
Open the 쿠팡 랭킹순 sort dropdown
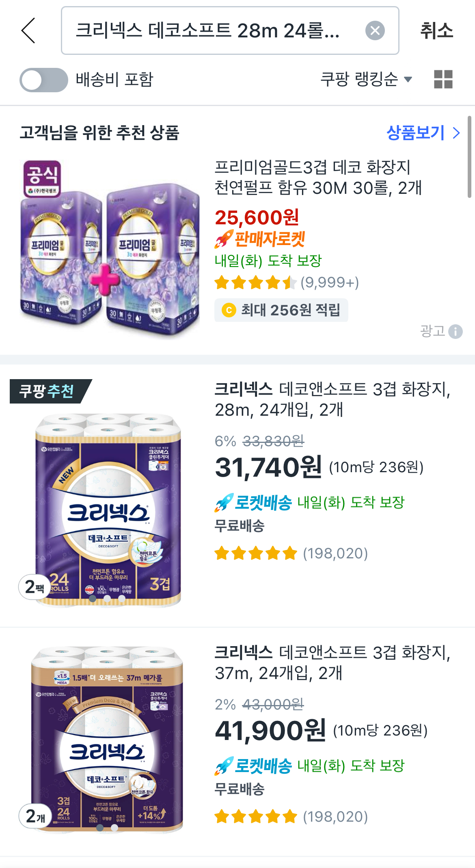(366, 79)
